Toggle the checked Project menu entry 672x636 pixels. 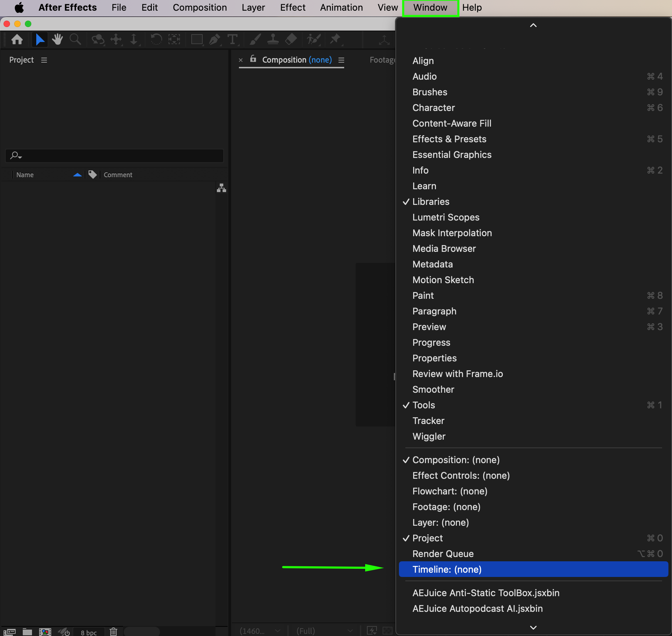pyautogui.click(x=427, y=538)
